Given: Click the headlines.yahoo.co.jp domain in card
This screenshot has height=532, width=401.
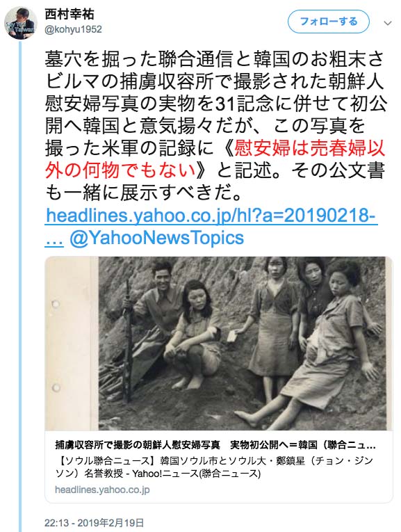Looking at the screenshot, I should click(102, 490).
